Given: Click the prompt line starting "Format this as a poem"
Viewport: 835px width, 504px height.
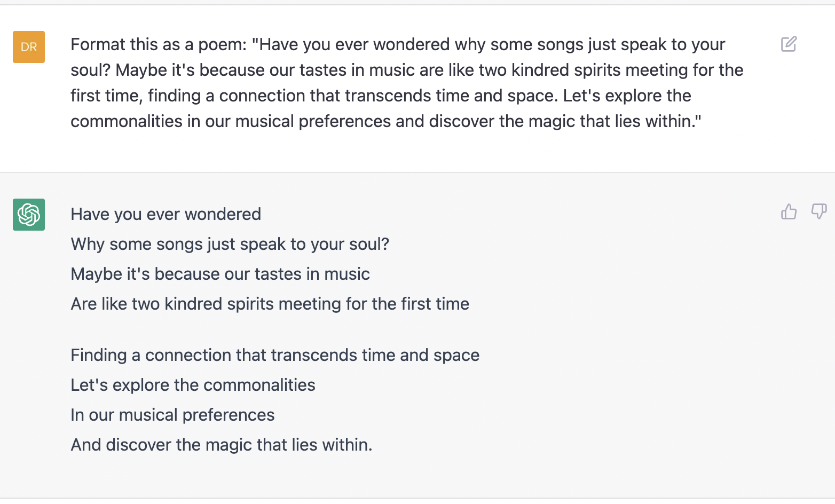Looking at the screenshot, I should pos(397,44).
